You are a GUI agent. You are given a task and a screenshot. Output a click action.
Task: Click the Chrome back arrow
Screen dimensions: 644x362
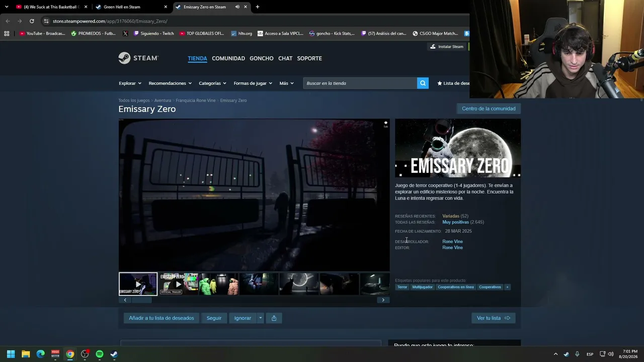[8, 21]
